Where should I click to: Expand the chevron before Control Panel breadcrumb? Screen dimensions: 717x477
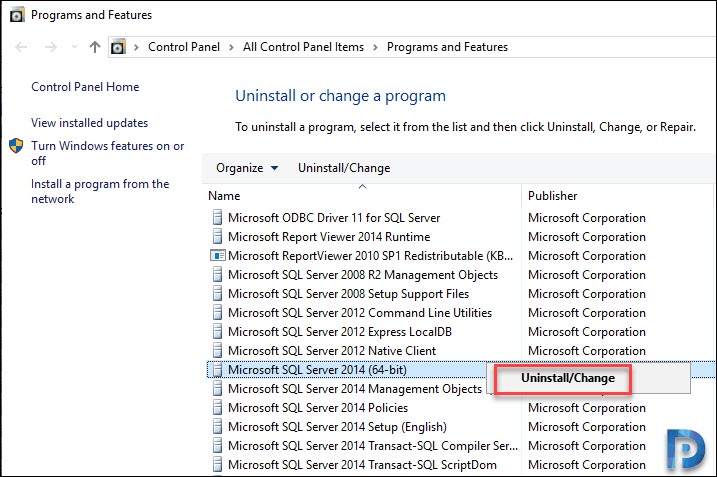(136, 47)
